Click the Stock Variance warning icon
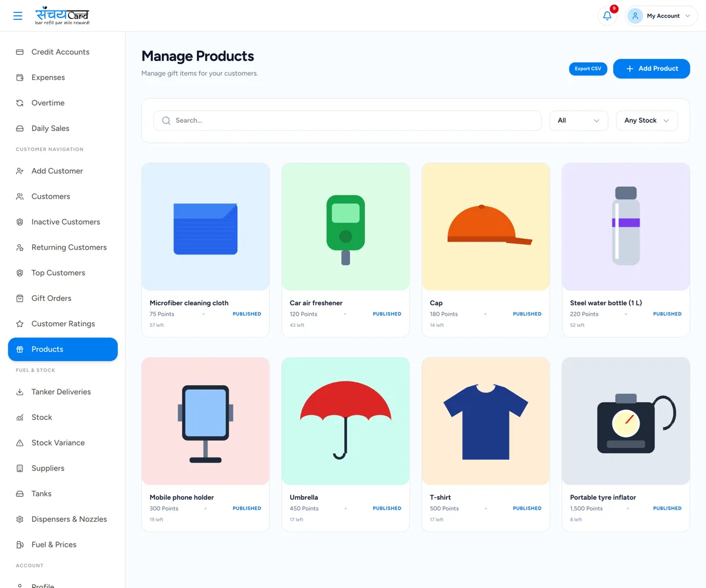Image resolution: width=706 pixels, height=588 pixels. [19, 443]
